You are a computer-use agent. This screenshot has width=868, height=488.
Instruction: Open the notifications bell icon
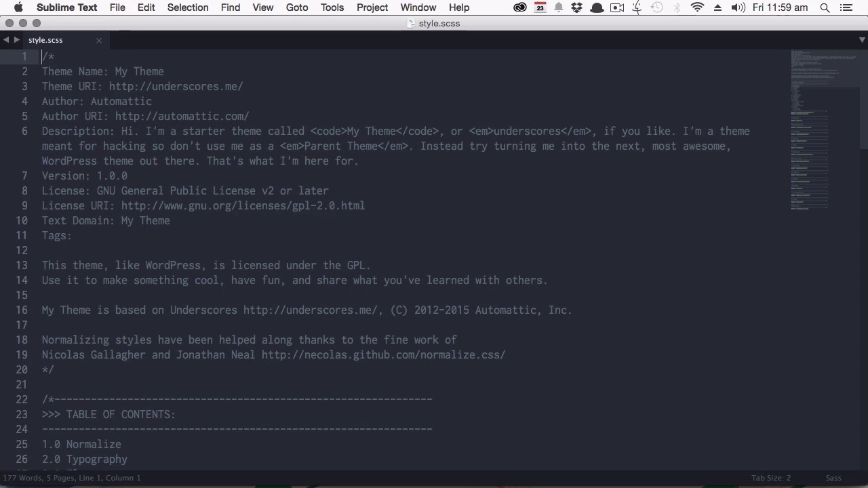coord(559,7)
